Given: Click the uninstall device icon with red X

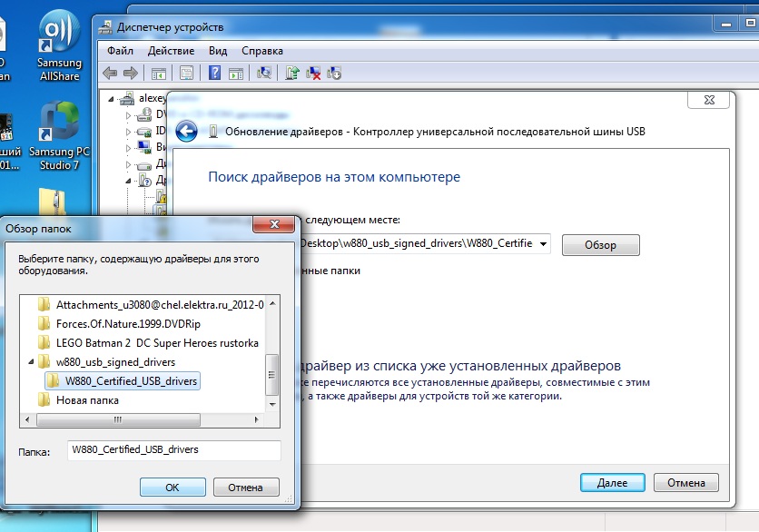Looking at the screenshot, I should click(313, 74).
